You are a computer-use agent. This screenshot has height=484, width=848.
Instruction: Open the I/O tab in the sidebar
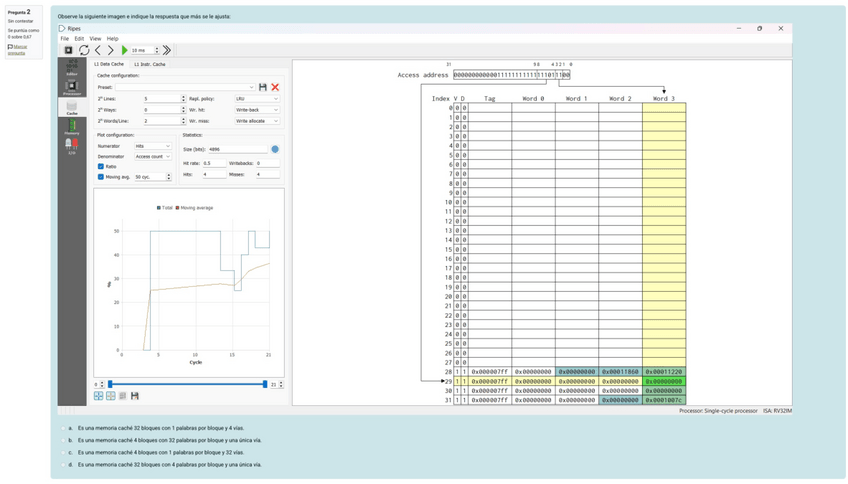tap(72, 146)
